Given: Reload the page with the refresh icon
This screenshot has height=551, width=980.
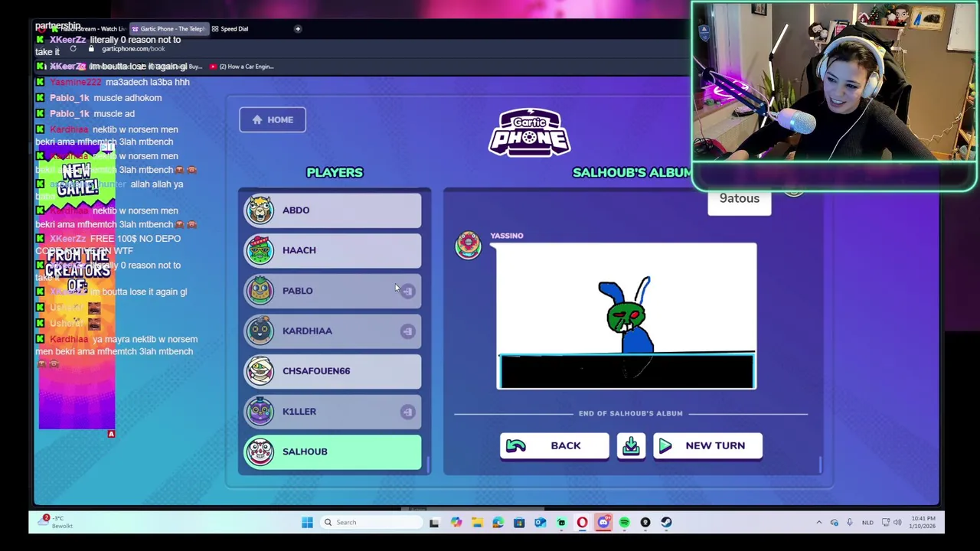Looking at the screenshot, I should point(73,49).
